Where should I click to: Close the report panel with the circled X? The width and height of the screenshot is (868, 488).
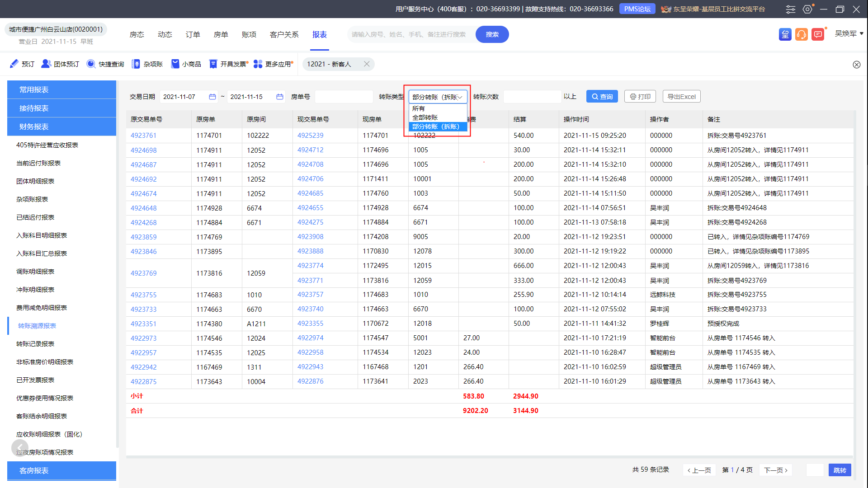click(x=856, y=65)
